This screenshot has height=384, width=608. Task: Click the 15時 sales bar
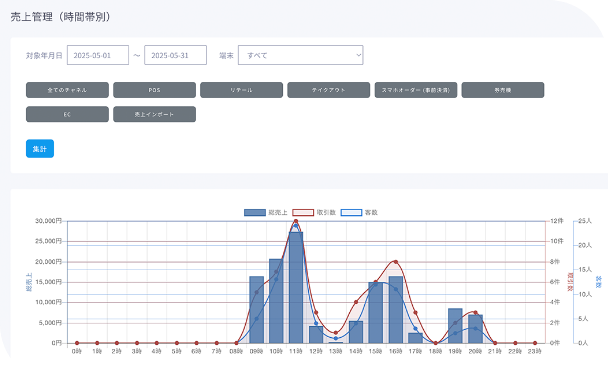(376, 313)
